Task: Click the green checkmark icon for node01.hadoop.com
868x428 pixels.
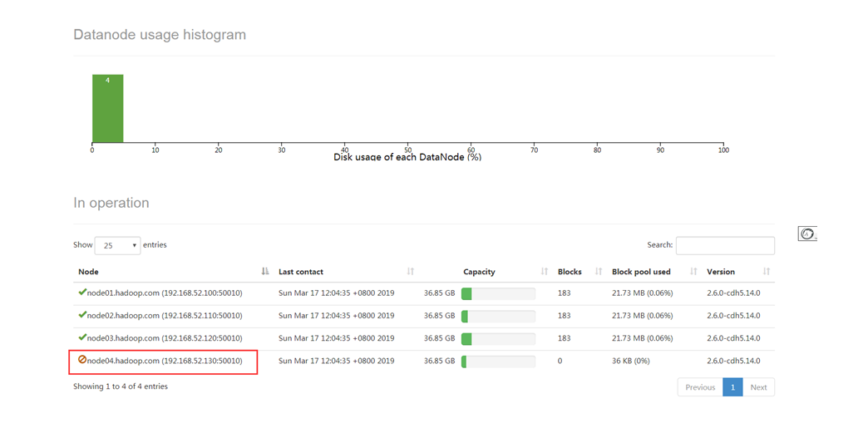Action: coord(82,293)
